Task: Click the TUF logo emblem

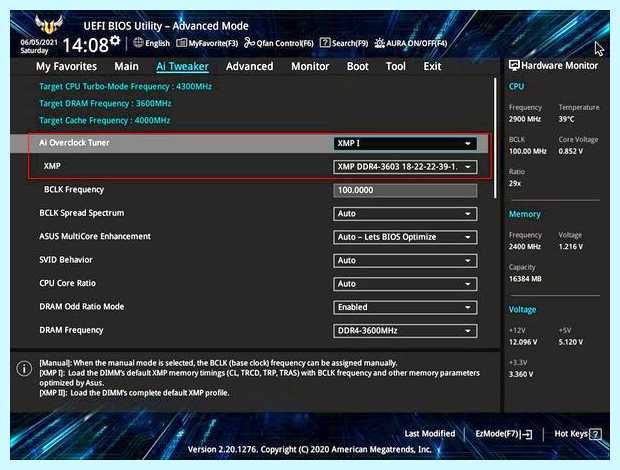Action: tap(49, 24)
